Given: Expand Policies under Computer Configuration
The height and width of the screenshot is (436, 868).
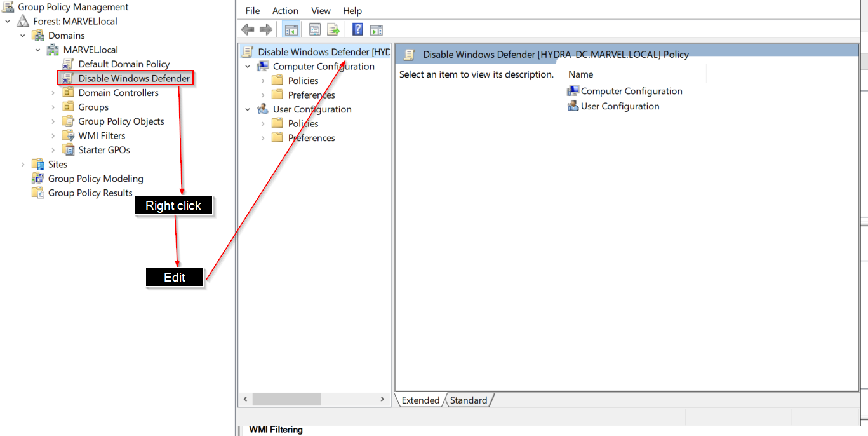Looking at the screenshot, I should tap(263, 81).
